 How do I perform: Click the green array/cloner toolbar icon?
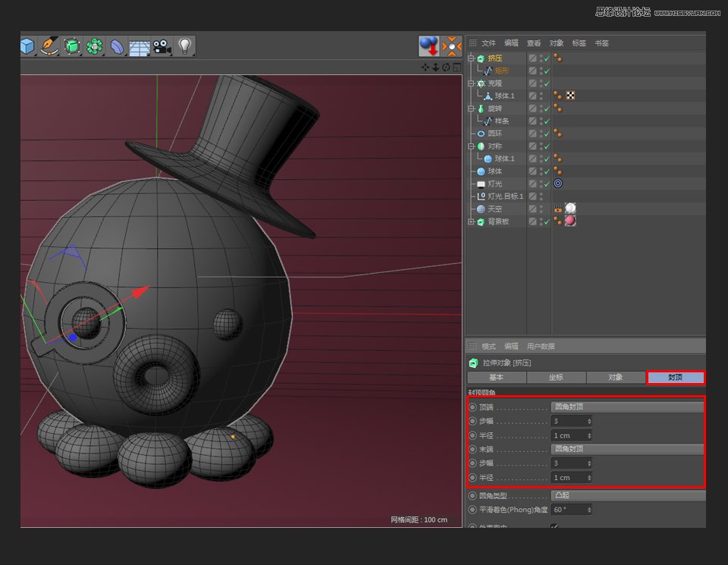click(94, 46)
